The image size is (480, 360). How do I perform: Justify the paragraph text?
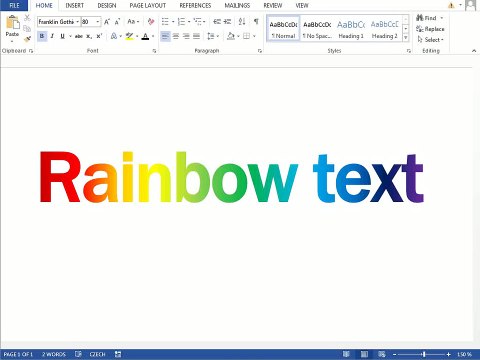tap(197, 36)
